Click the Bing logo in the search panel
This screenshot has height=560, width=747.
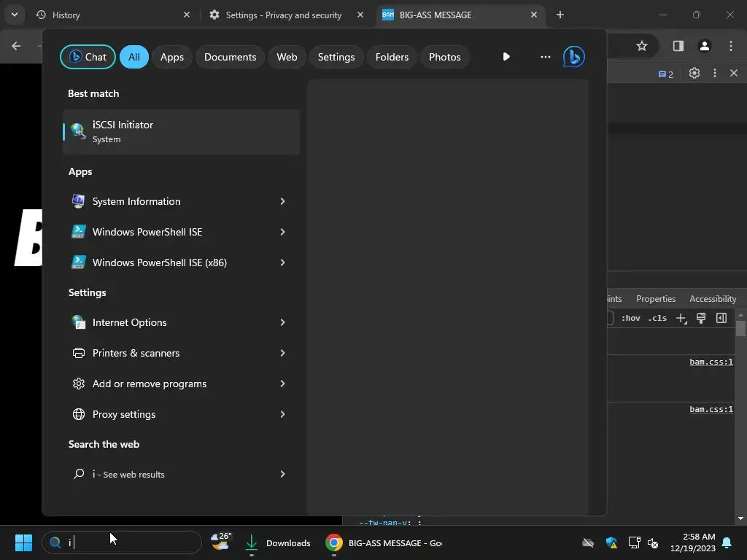pos(573,57)
